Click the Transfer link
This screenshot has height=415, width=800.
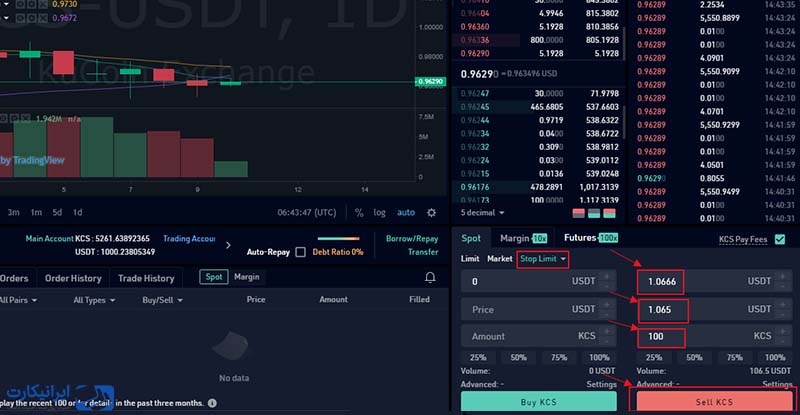click(x=423, y=252)
